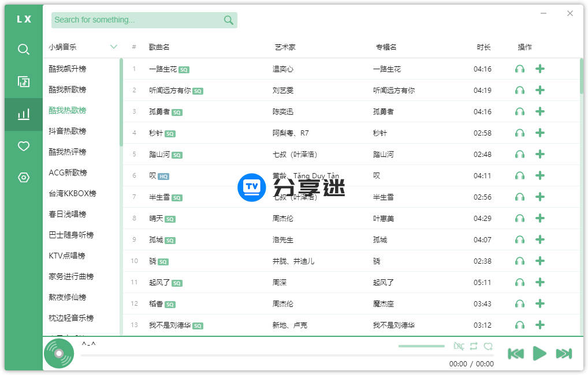Open the search panel from the sidebar
The width and height of the screenshot is (588, 375).
(x=23, y=49)
